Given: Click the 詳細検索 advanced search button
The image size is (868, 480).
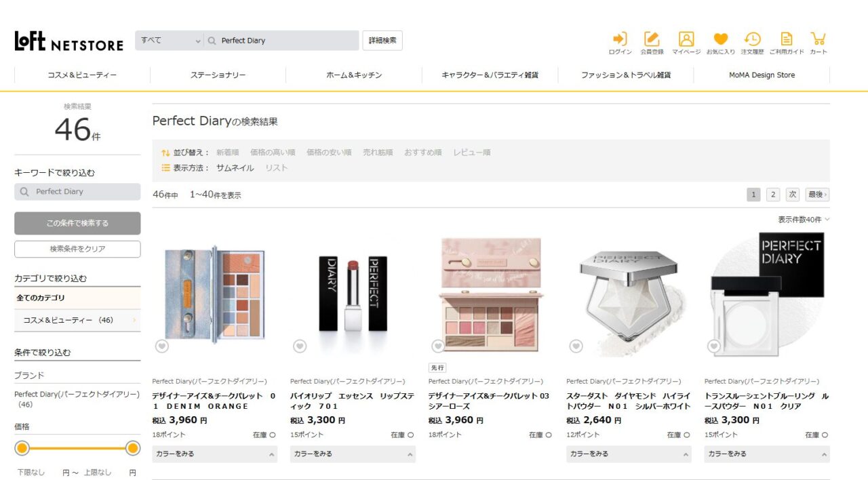Looking at the screenshot, I should click(x=382, y=41).
